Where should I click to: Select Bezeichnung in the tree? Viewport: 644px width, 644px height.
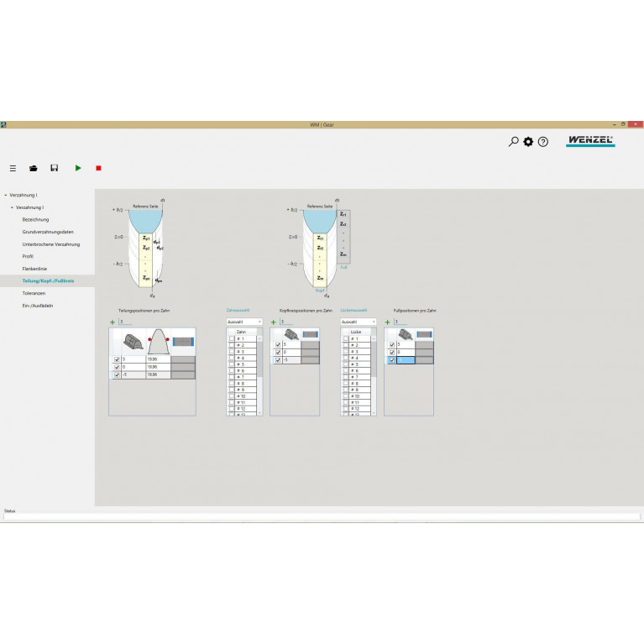pyautogui.click(x=35, y=220)
